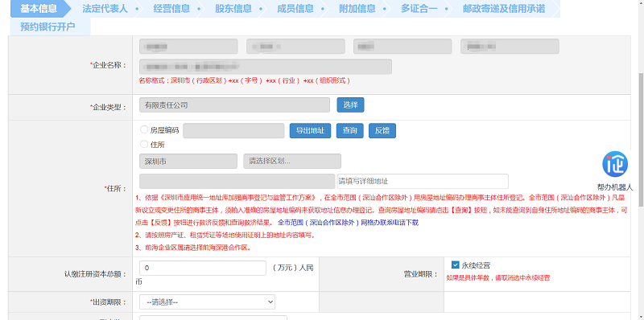Viewport: 644px width, 320px height.
Task: Click the full 企业名称 field
Action: 266,67
